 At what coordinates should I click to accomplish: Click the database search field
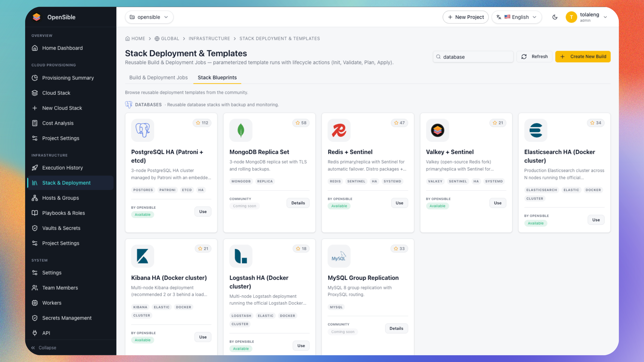pos(473,57)
